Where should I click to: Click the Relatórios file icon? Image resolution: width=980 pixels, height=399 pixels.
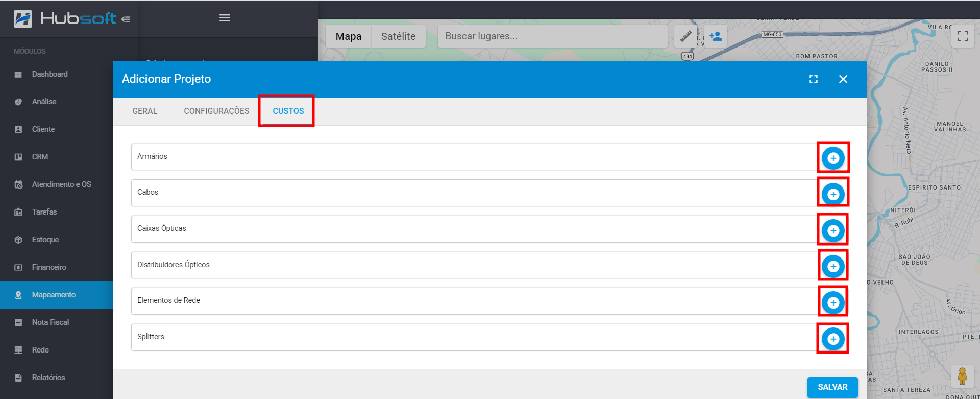[18, 378]
